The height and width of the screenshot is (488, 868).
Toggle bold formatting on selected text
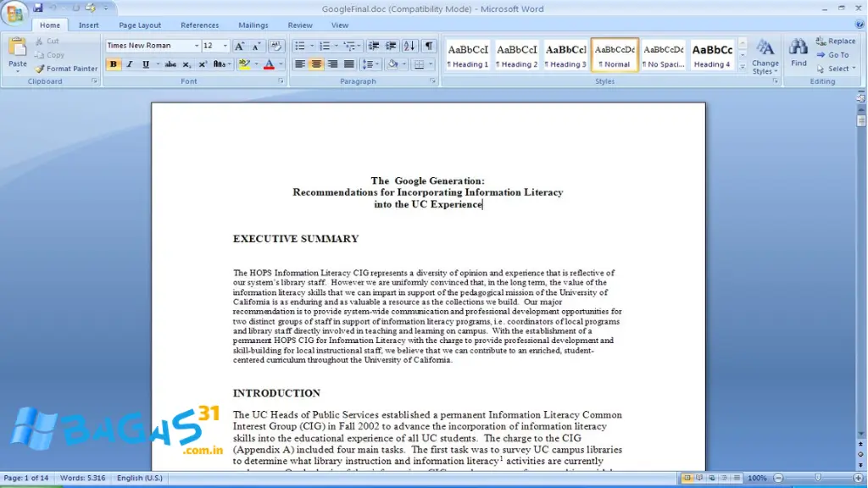(x=114, y=64)
